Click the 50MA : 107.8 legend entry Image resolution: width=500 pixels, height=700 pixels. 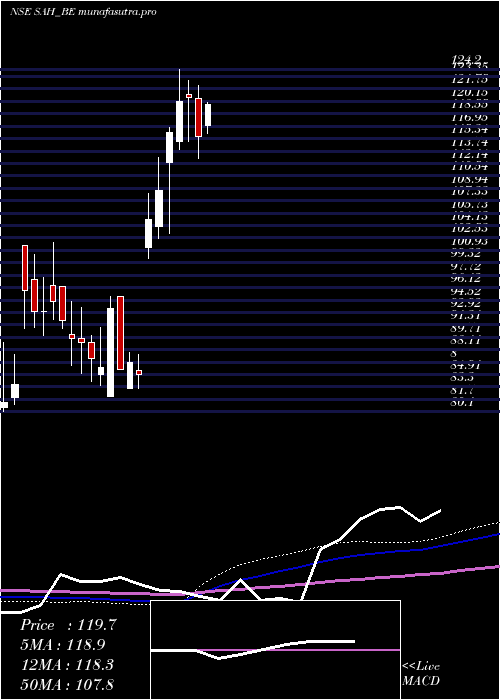tap(67, 684)
